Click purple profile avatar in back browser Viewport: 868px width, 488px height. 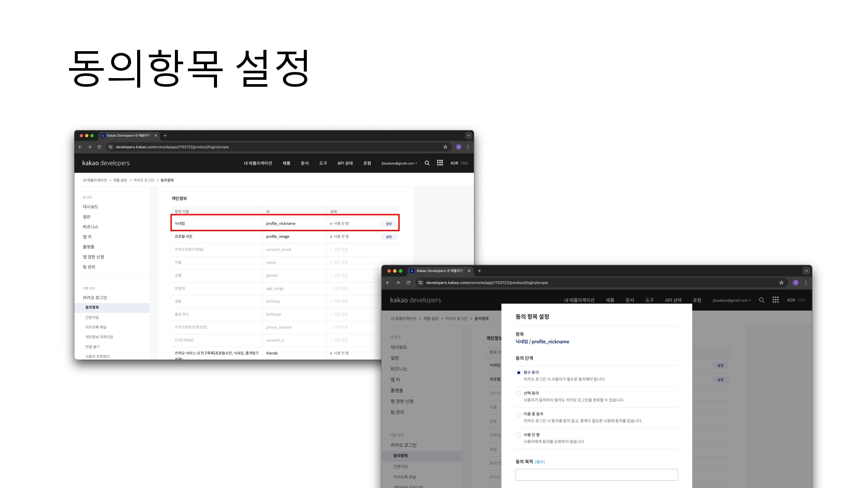[x=458, y=147]
